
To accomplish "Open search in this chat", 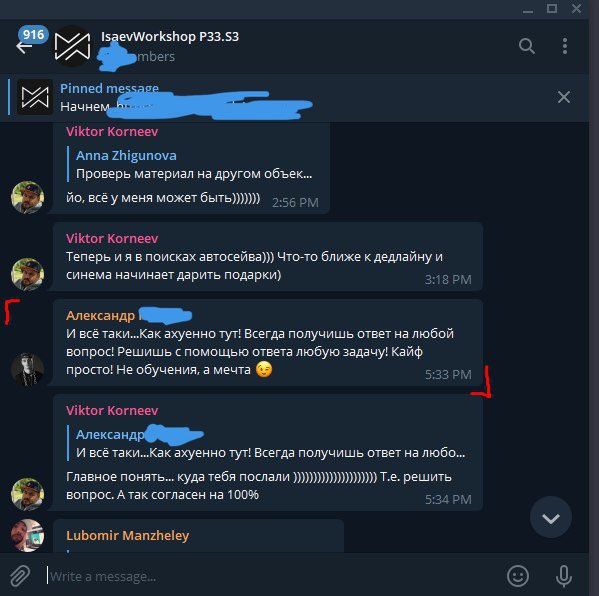I will [x=526, y=46].
